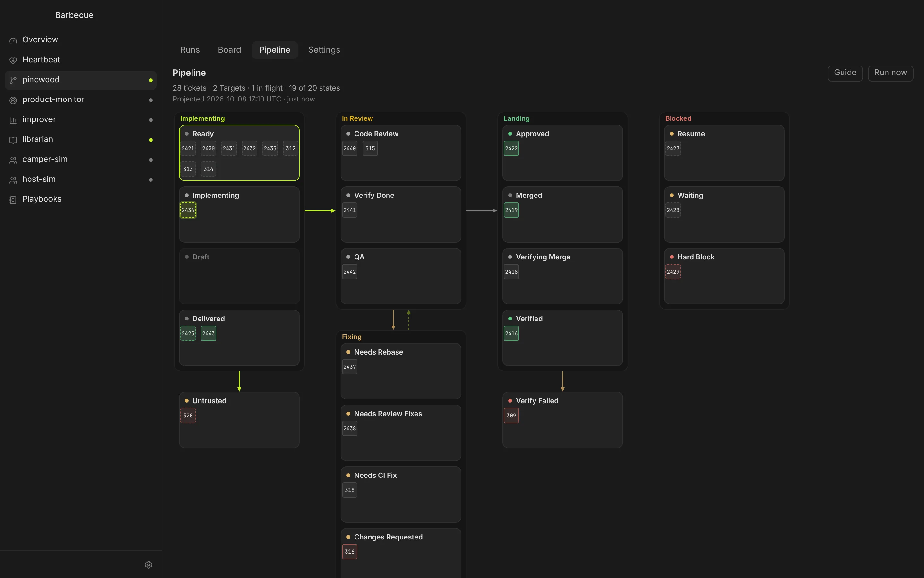924x578 pixels.
Task: Open ticket 2422 under Approved
Action: [x=511, y=148]
